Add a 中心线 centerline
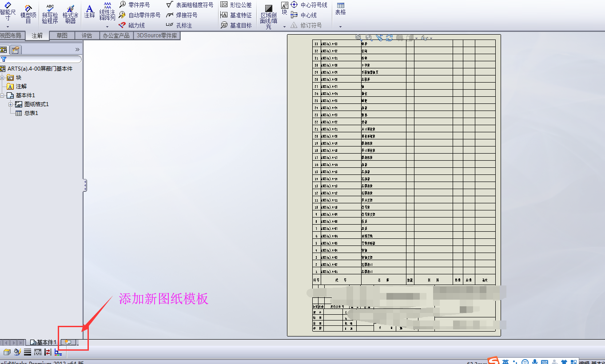 point(304,15)
